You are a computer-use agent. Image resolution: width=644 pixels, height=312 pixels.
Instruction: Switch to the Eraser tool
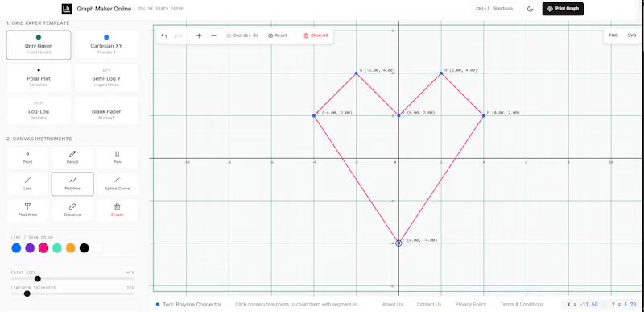coord(117,210)
